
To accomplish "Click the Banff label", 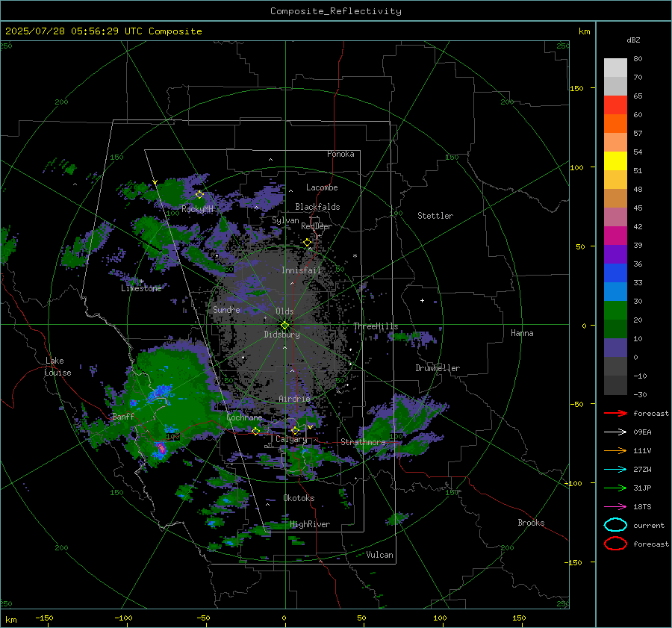I will point(123,416).
